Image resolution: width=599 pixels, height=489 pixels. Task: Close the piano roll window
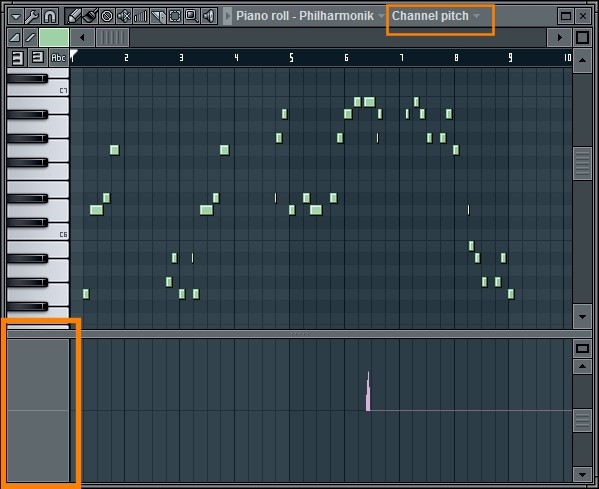[x=583, y=16]
